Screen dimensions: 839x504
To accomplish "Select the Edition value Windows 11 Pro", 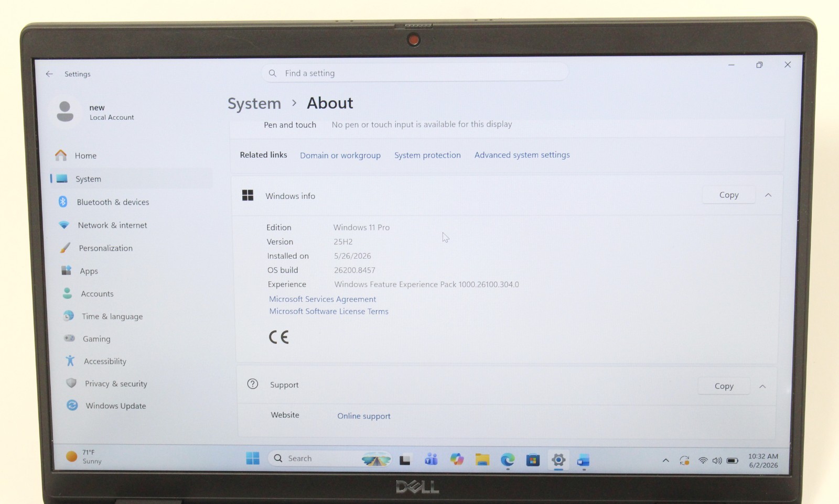I will pos(361,227).
